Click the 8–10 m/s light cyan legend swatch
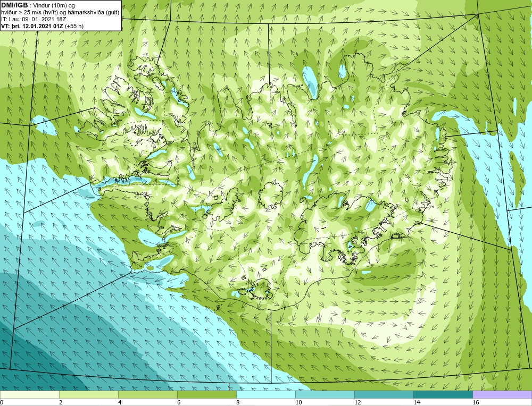 (x=266, y=394)
